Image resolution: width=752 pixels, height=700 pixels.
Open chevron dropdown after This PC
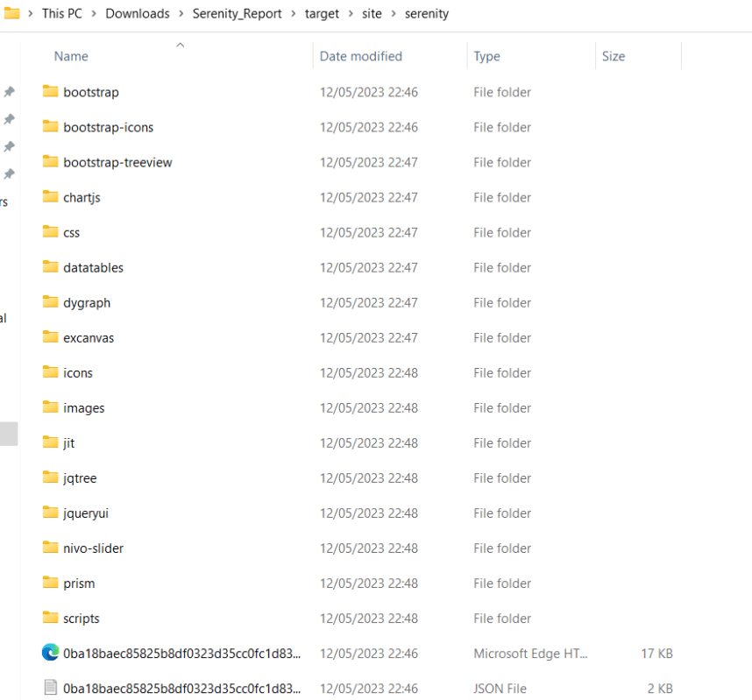tap(94, 14)
